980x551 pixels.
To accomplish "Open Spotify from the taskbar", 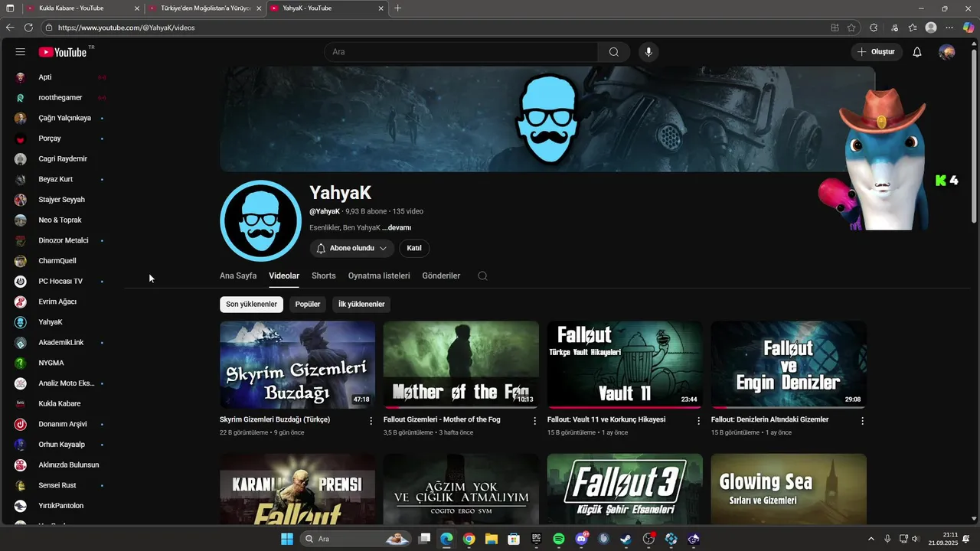I will [x=558, y=539].
